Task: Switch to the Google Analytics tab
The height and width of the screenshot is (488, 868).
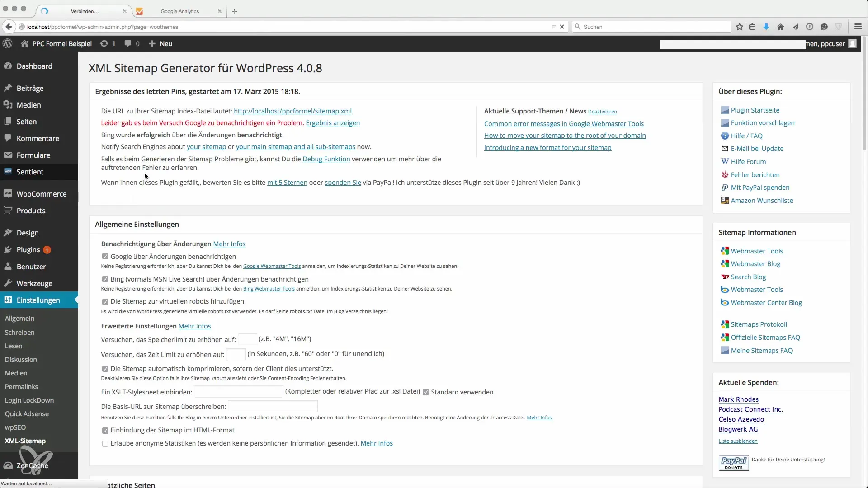Action: pyautogui.click(x=179, y=11)
